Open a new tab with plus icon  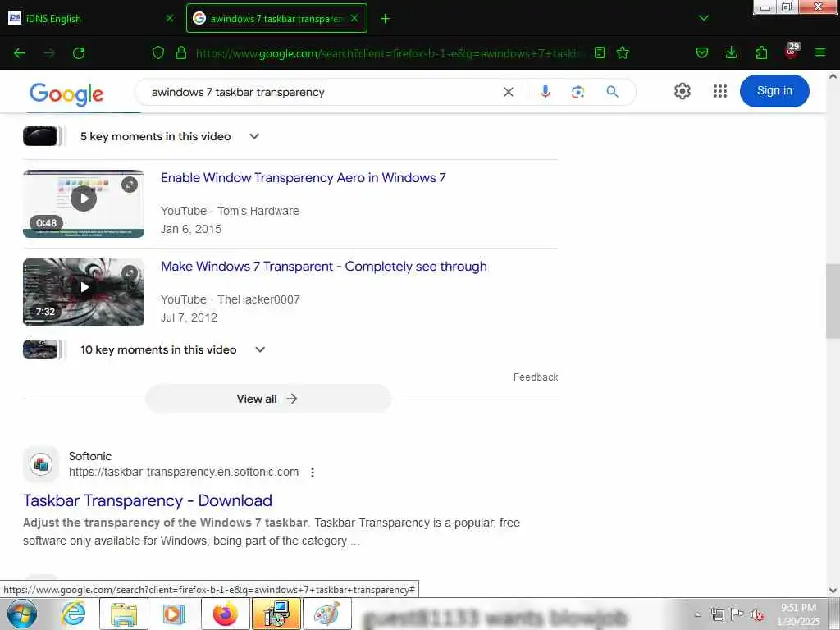click(386, 19)
